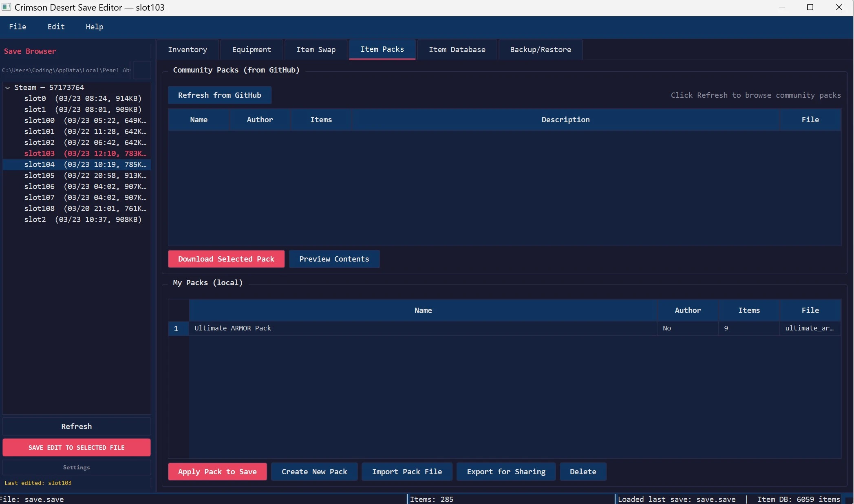
Task: Click Preview Contents button
Action: (334, 259)
